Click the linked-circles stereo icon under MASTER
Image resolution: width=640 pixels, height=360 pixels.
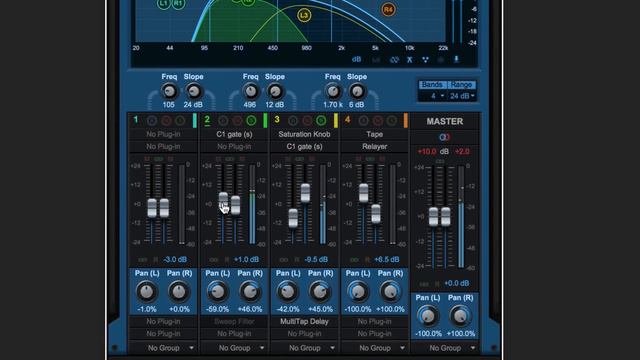click(444, 137)
